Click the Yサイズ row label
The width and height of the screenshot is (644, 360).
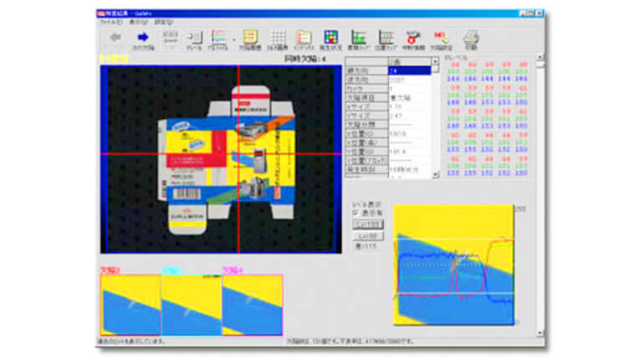pyautogui.click(x=366, y=116)
